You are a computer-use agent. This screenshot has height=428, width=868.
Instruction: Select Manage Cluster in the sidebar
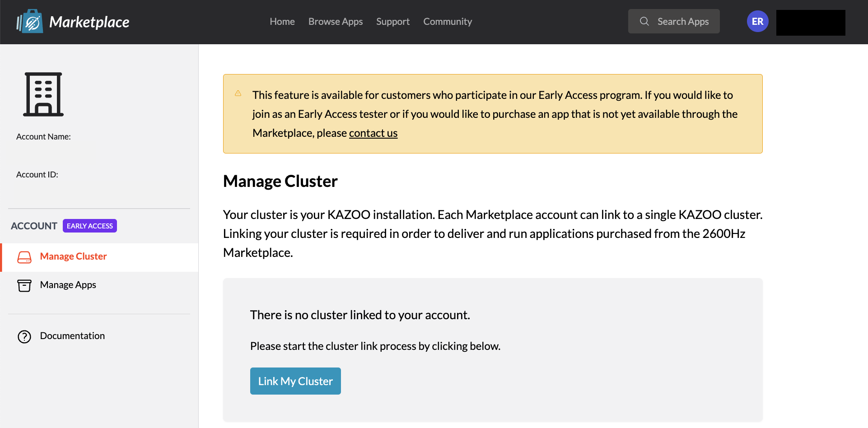point(99,257)
